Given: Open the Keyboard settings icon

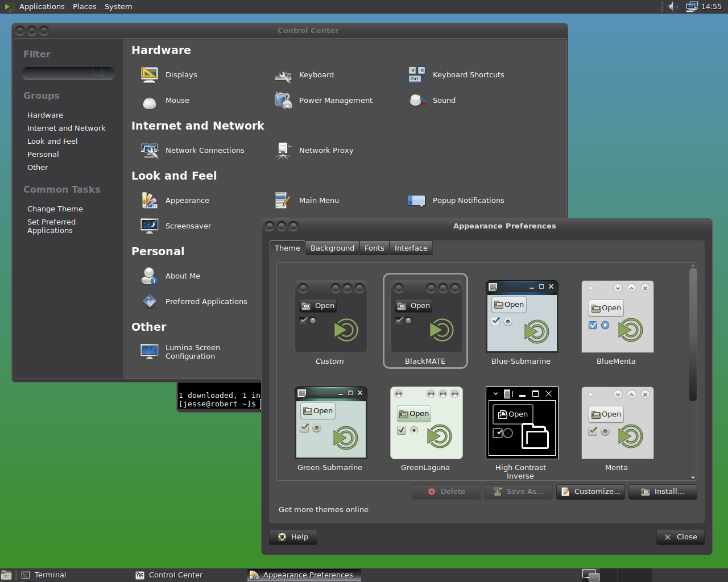Looking at the screenshot, I should point(283,74).
